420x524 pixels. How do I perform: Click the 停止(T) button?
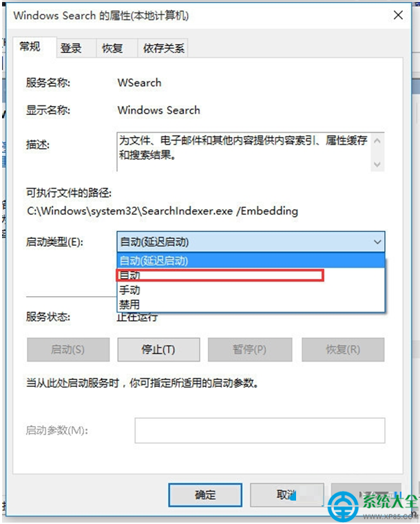point(159,350)
